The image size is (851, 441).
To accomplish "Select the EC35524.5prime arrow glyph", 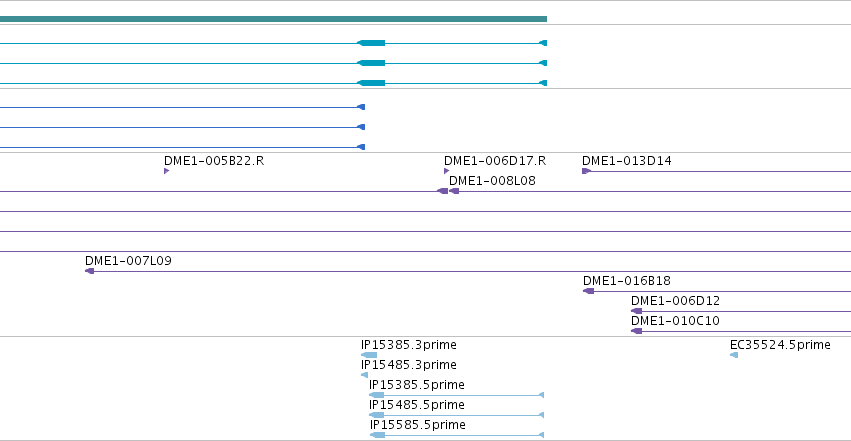I will pos(734,355).
